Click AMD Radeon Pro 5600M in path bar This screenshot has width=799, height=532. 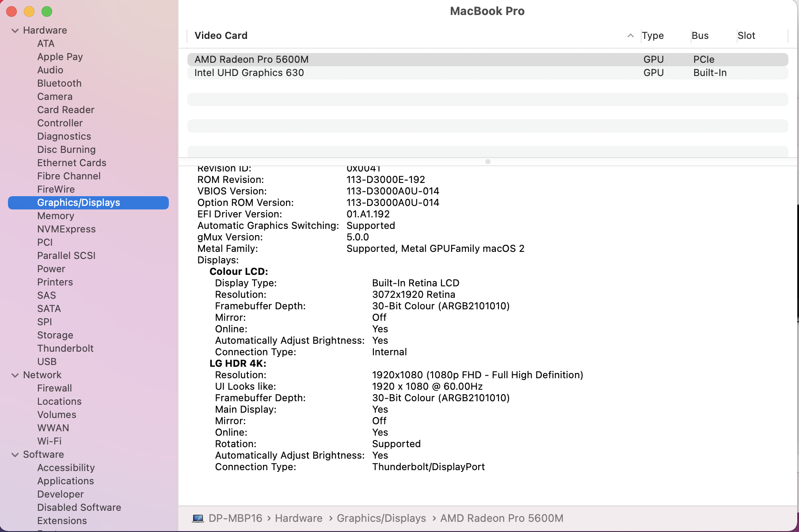502,518
